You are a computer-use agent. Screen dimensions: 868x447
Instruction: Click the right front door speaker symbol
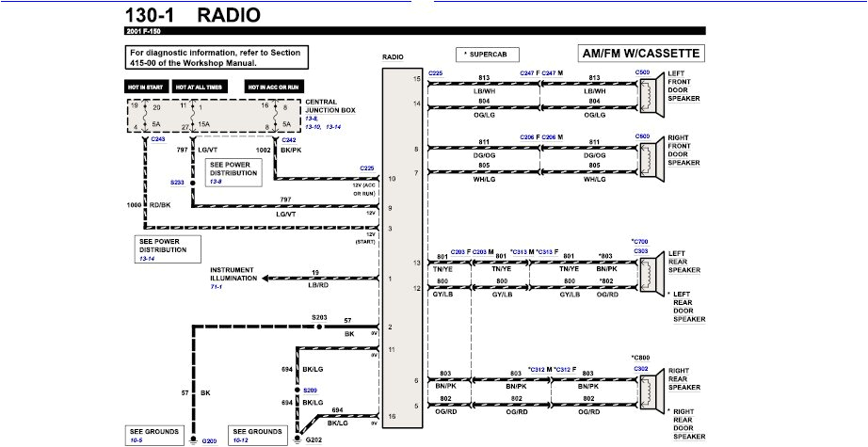pos(647,158)
